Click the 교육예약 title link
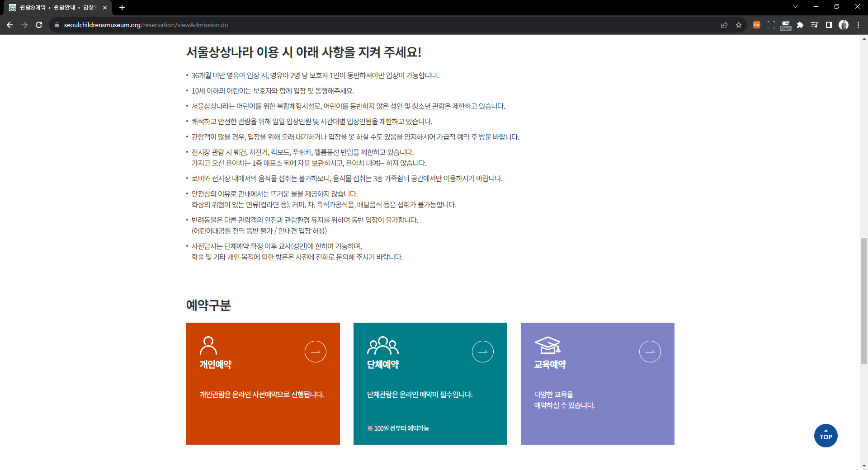This screenshot has height=470, width=868. 550,364
